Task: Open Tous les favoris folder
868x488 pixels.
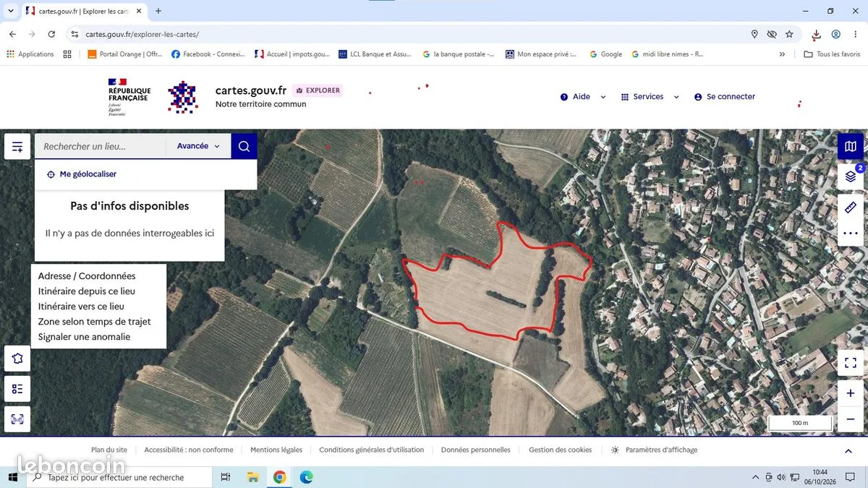Action: (832, 54)
